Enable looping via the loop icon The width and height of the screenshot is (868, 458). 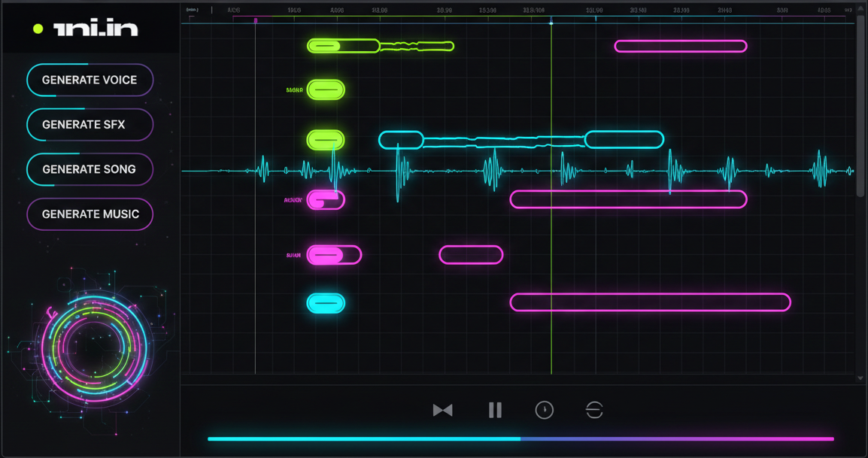[x=593, y=410]
